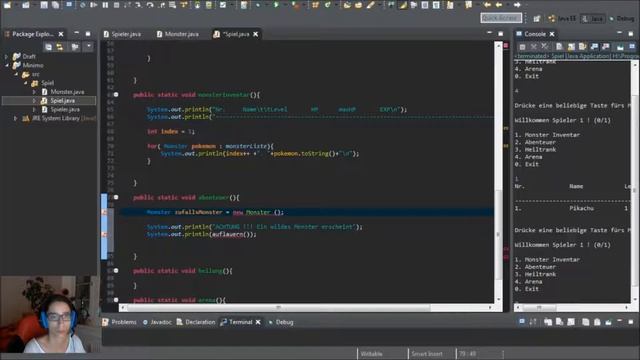Image resolution: width=640 pixels, height=360 pixels.
Task: Click the Save All toolbar icon
Action: click(x=55, y=5)
